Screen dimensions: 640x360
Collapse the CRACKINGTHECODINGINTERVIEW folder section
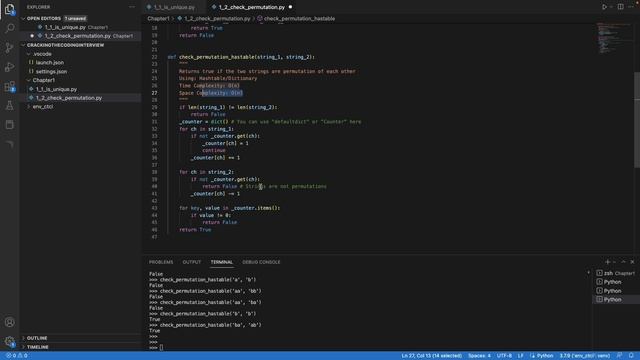[23, 45]
